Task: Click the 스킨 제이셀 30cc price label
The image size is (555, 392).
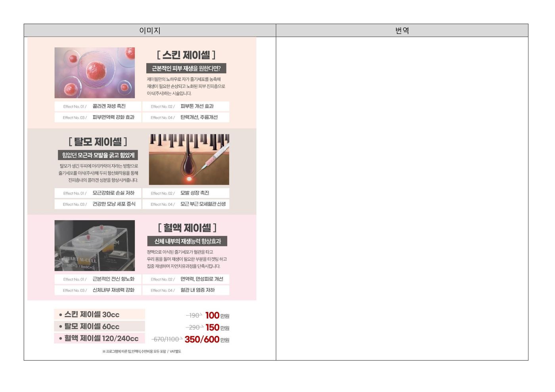Action: (x=100, y=314)
